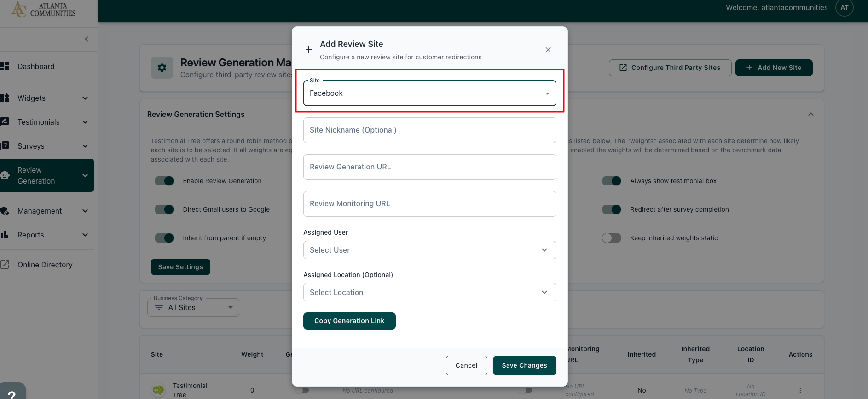The height and width of the screenshot is (399, 868).
Task: Open the help question mark bubble
Action: 12,392
